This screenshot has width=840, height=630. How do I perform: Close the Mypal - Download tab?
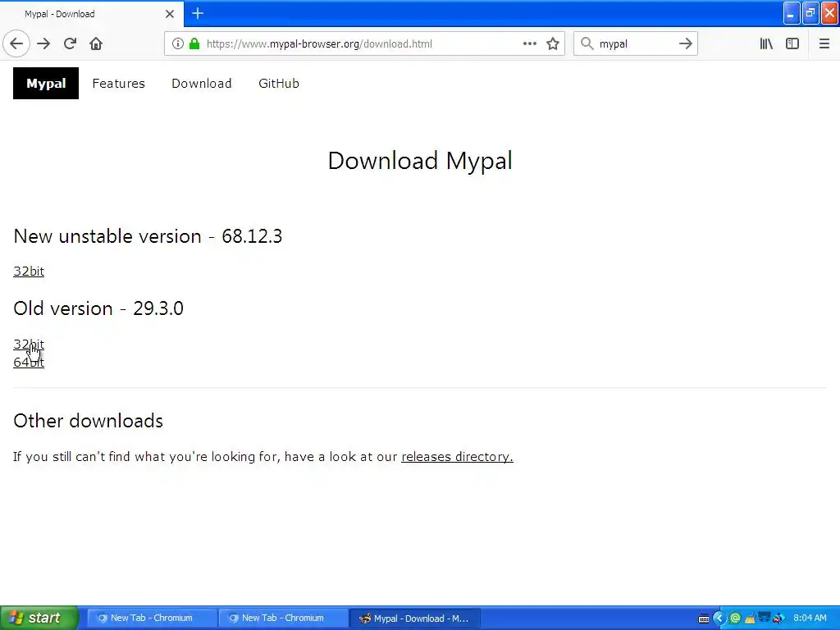170,14
